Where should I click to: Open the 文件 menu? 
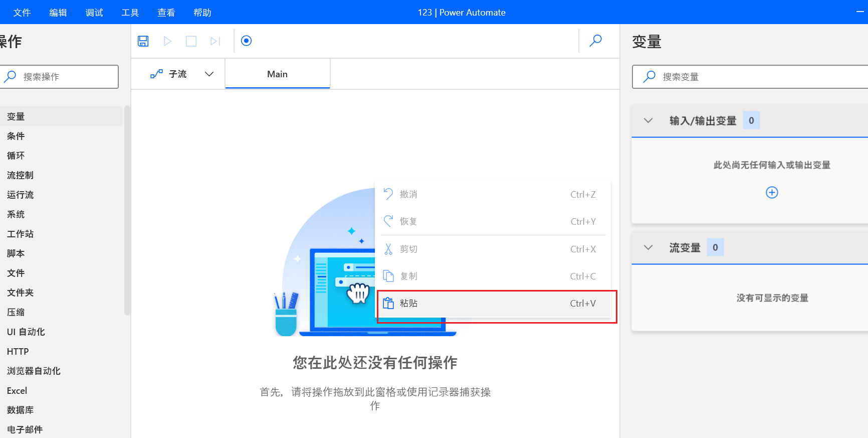[22, 13]
